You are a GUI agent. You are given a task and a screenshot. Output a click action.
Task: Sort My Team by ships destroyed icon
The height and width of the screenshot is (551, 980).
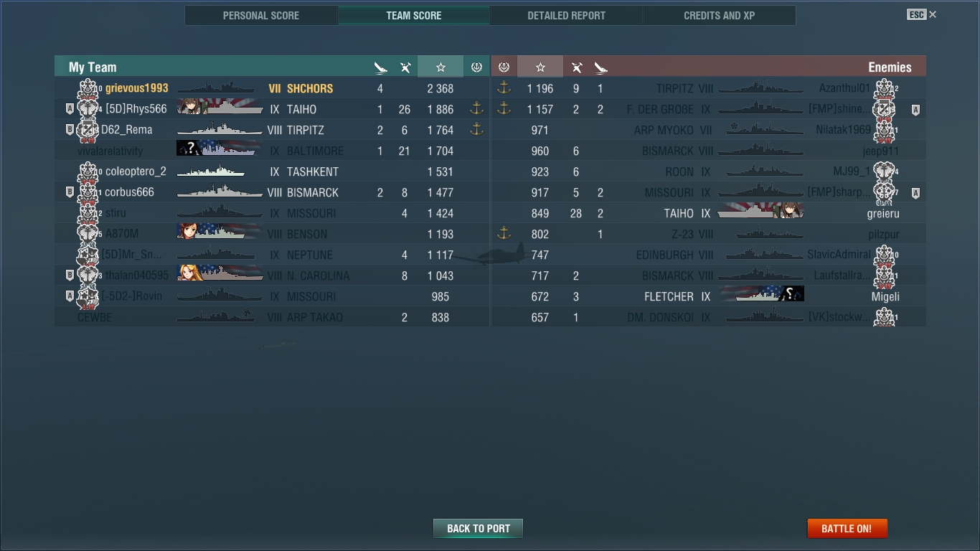[x=381, y=67]
